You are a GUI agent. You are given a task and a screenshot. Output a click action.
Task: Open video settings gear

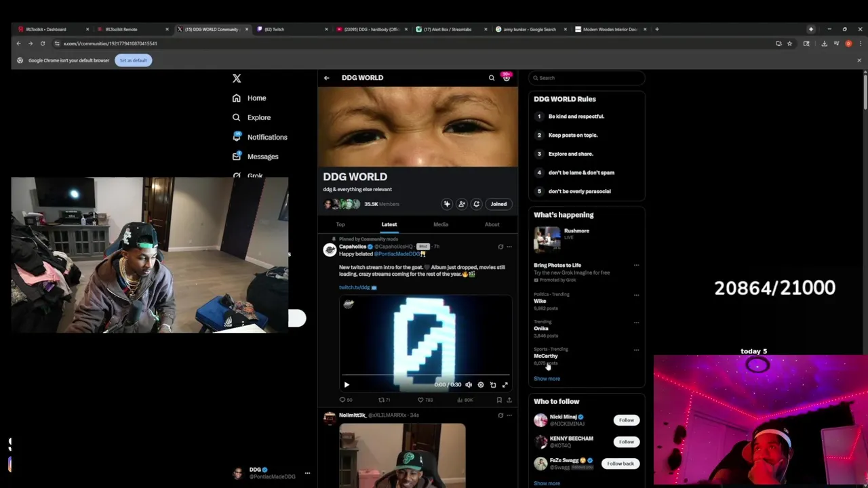(481, 385)
